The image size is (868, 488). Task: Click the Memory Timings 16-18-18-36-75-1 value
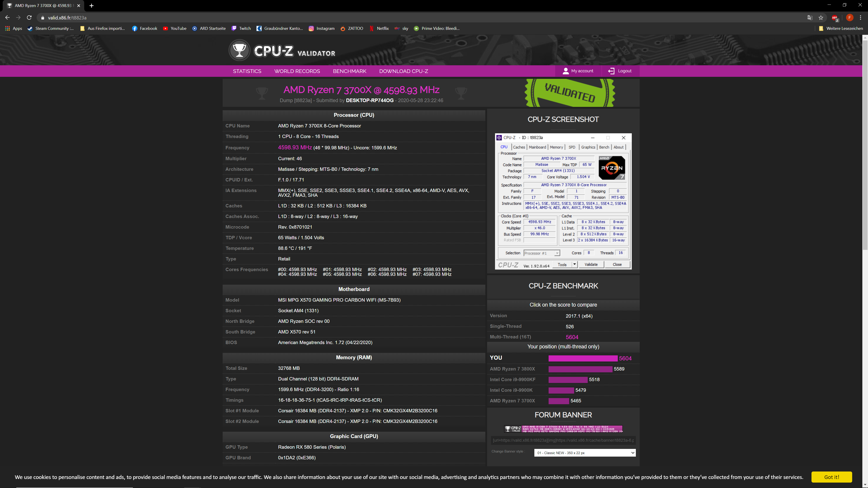330,400
